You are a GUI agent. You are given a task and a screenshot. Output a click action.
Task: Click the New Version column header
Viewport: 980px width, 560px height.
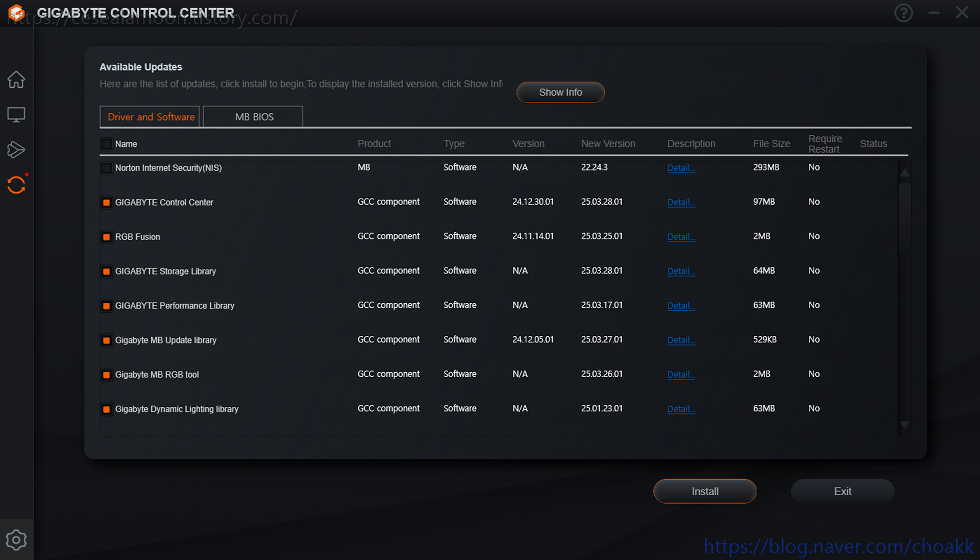608,144
